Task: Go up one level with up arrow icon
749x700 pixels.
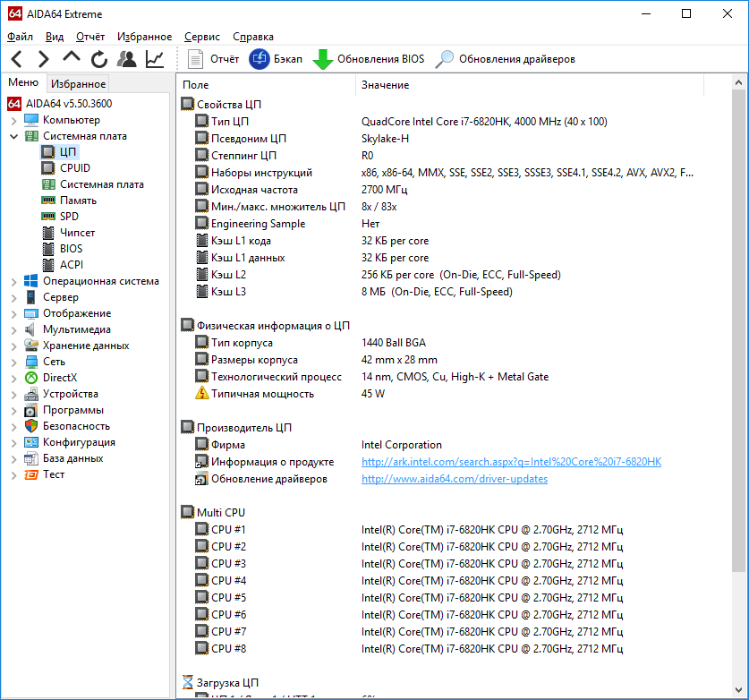Action: click(72, 58)
